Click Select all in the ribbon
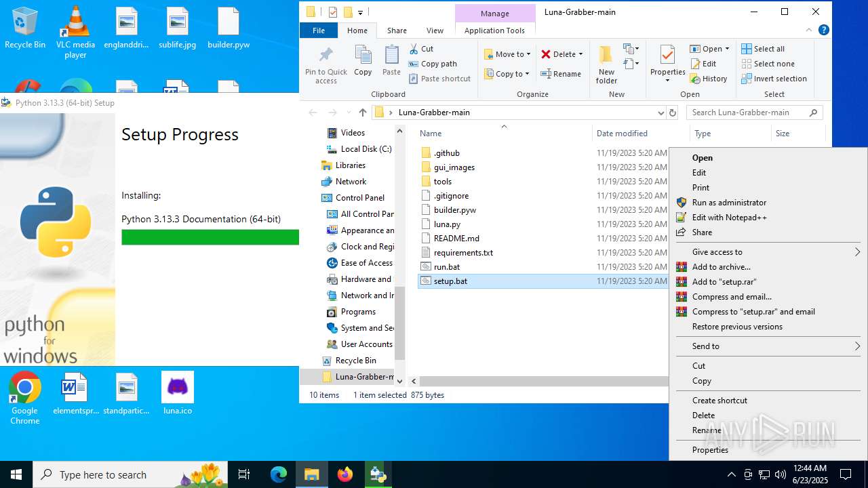Screen dimensions: 868x488 tap(763, 49)
